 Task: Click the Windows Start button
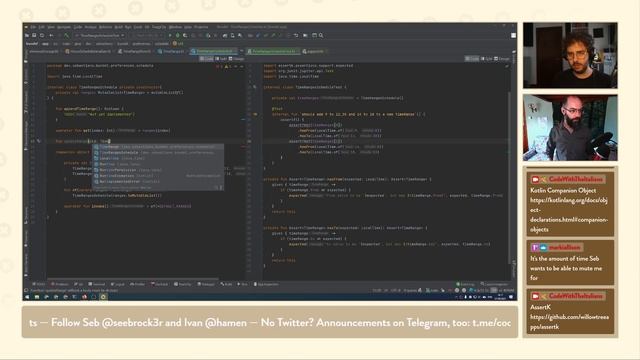27,297
